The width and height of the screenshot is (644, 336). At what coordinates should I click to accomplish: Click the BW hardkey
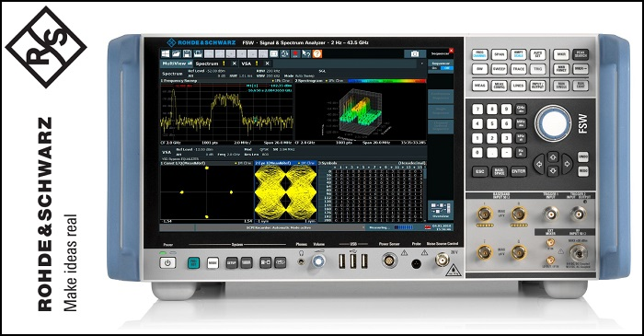pos(479,69)
